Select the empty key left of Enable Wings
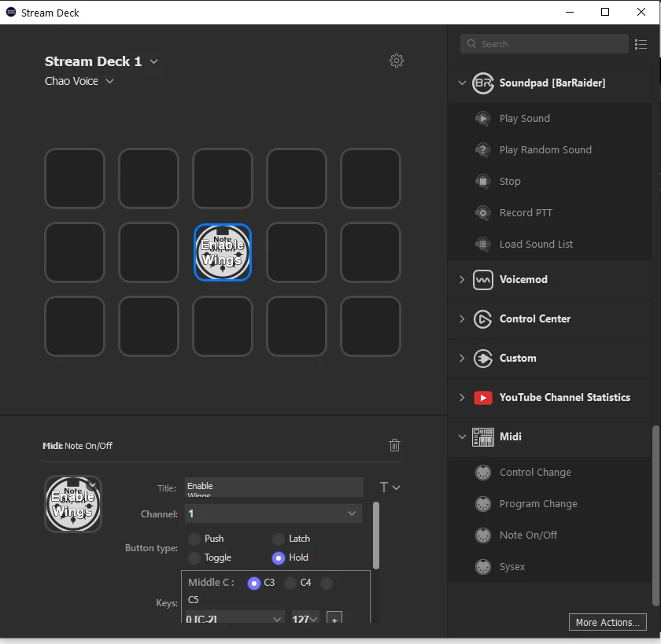Image resolution: width=661 pixels, height=644 pixels. point(149,252)
